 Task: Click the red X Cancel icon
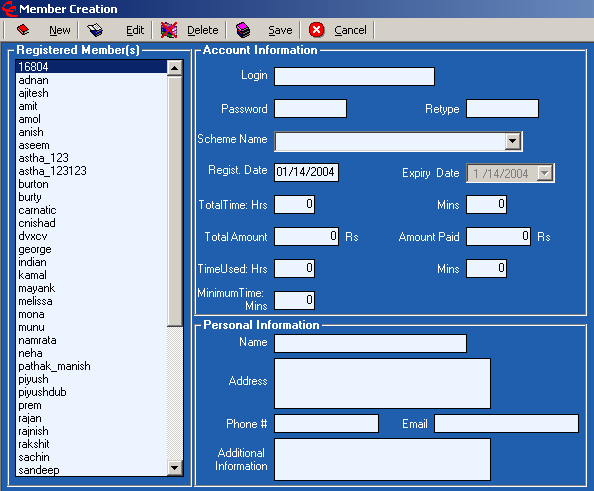(316, 30)
